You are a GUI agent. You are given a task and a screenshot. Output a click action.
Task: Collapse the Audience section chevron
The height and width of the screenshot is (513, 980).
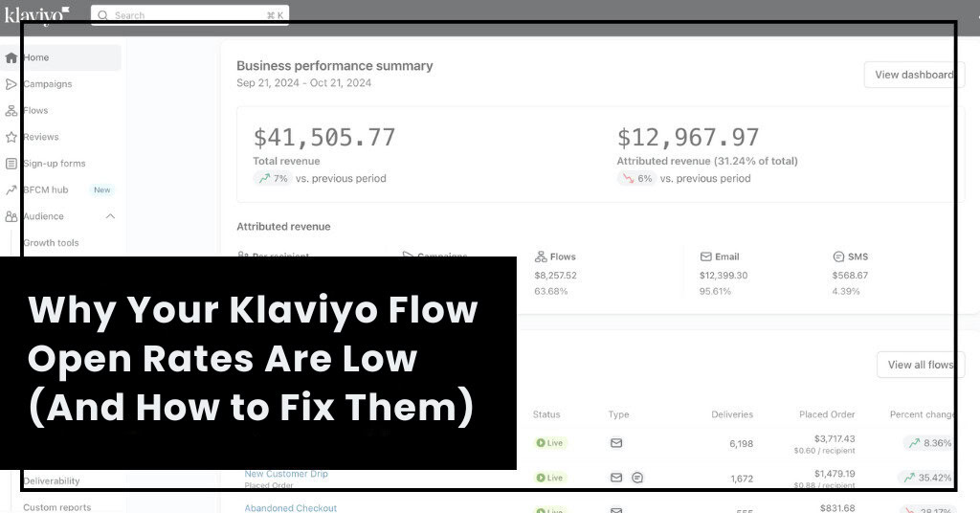(110, 216)
